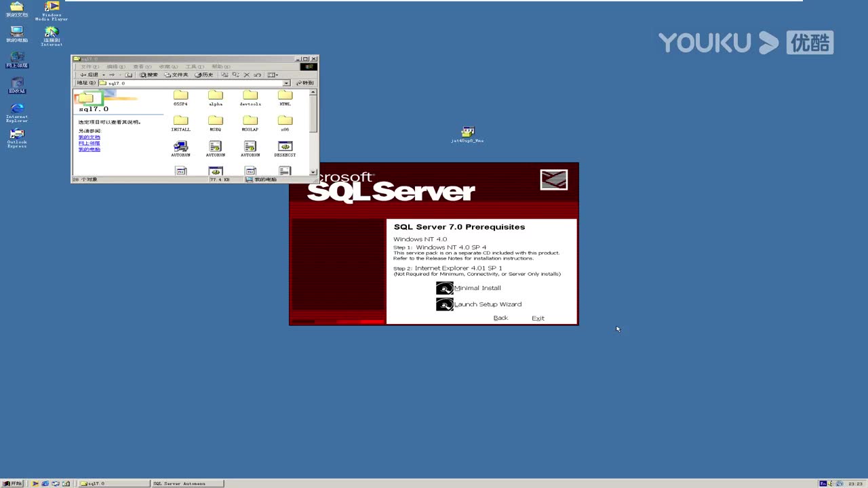Select the Outlook Express desktop icon

click(x=17, y=138)
